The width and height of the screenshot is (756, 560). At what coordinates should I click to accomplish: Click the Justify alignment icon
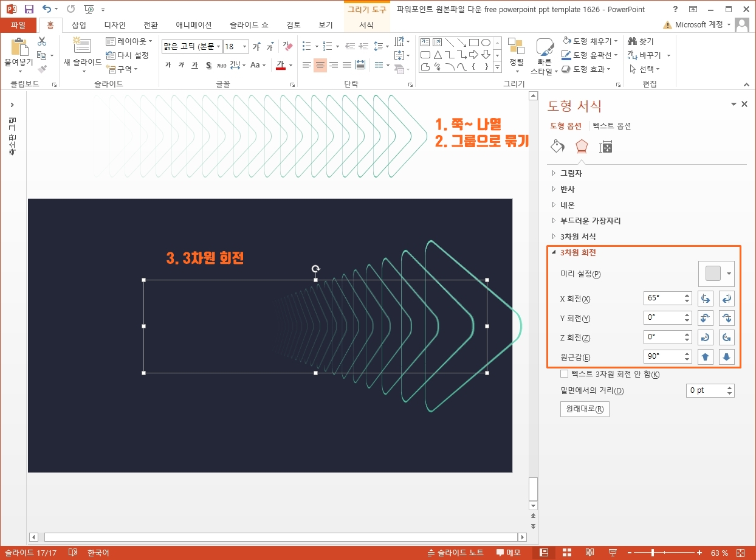pyautogui.click(x=346, y=65)
